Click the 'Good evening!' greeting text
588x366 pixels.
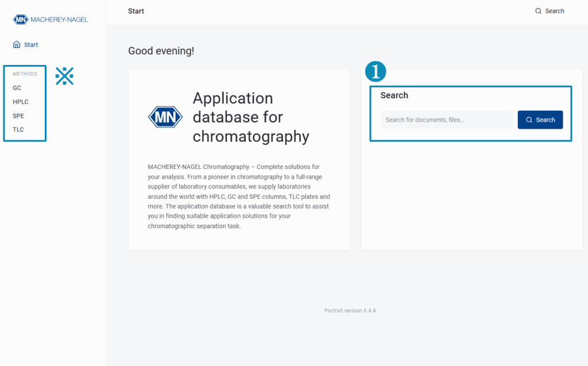(161, 51)
